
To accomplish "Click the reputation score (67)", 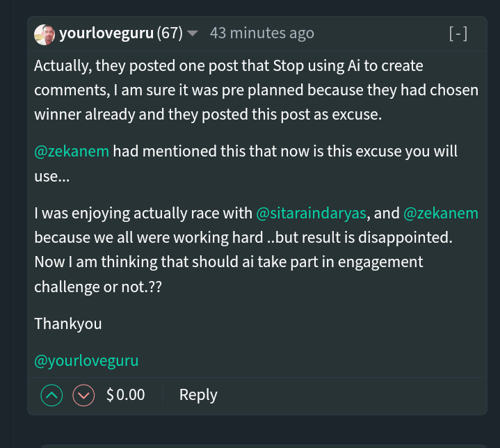I will [x=170, y=33].
